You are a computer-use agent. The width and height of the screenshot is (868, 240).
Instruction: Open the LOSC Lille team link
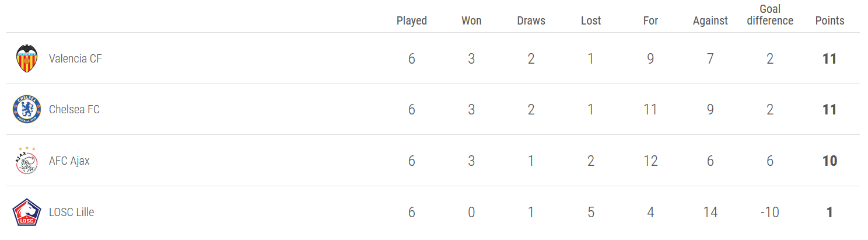71,212
